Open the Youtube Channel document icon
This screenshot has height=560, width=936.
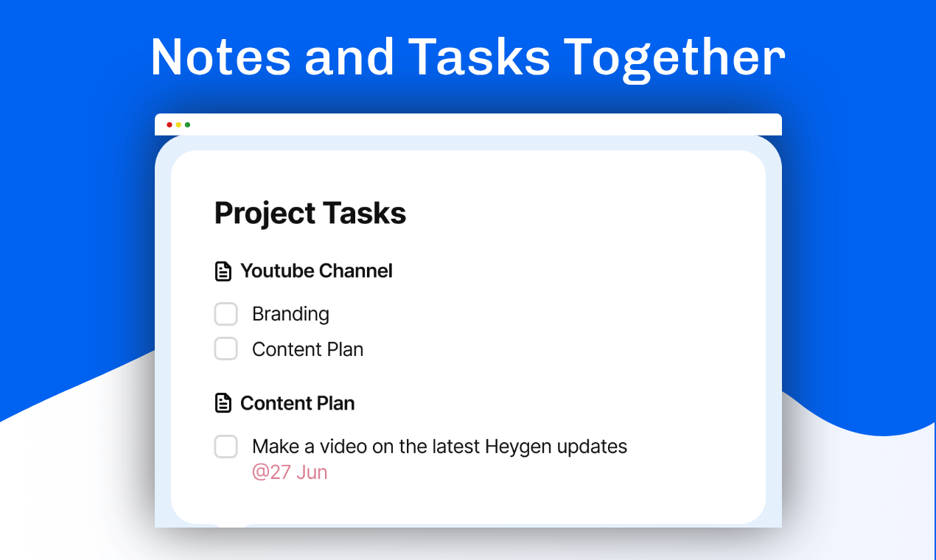click(x=223, y=271)
